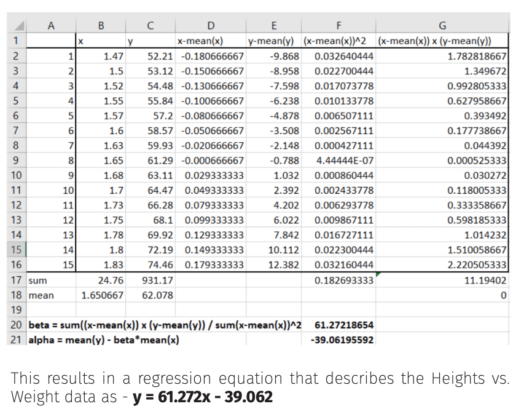
Task: Select column B header
Action: [x=101, y=25]
